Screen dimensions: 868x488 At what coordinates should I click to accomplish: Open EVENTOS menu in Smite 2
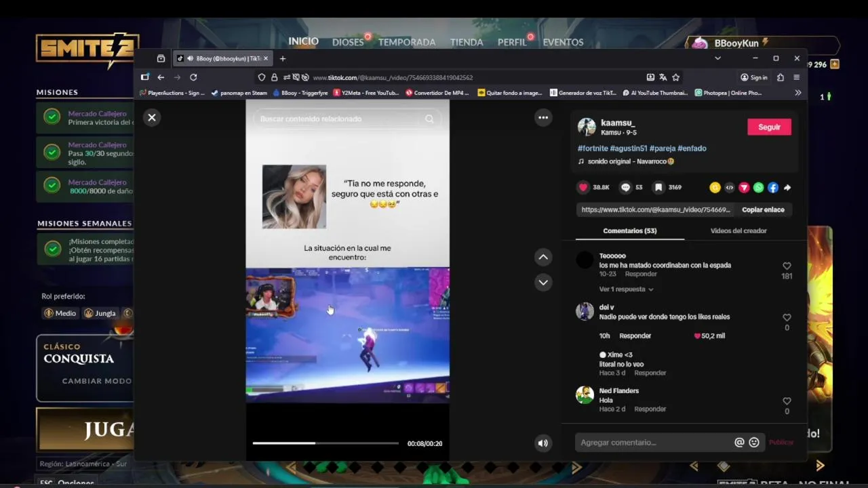pos(563,42)
